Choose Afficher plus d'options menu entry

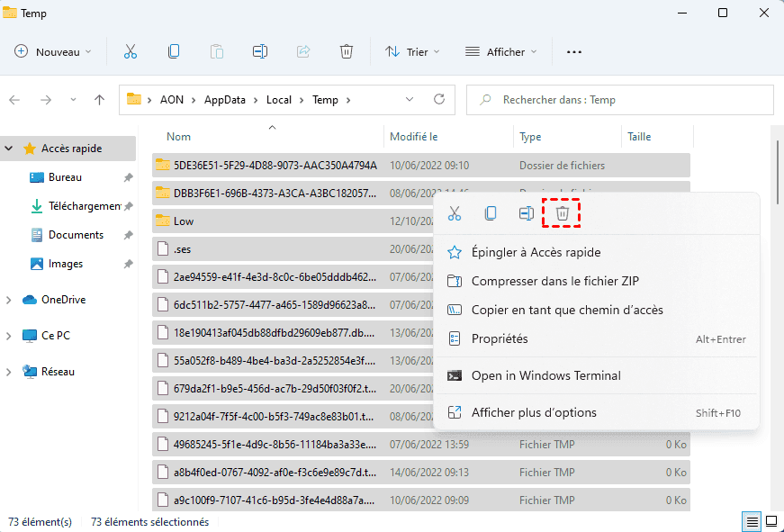click(534, 412)
